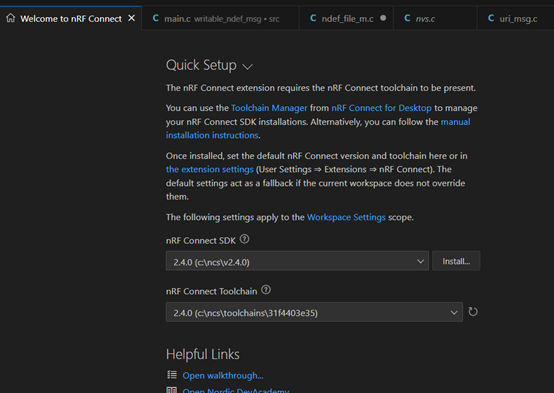Open the main.c writable_ndef_msg tab
Image resolution: width=554 pixels, height=393 pixels.
click(220, 18)
